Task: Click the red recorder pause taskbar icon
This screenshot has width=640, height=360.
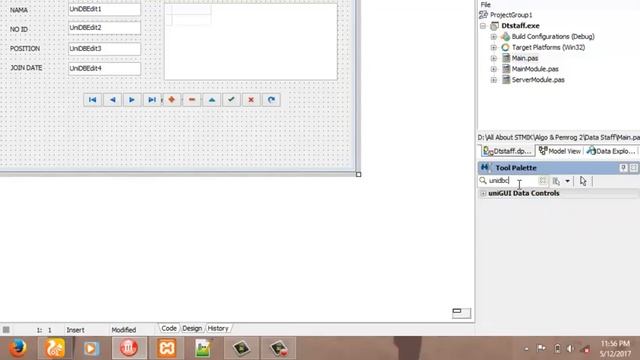Action: (129, 348)
